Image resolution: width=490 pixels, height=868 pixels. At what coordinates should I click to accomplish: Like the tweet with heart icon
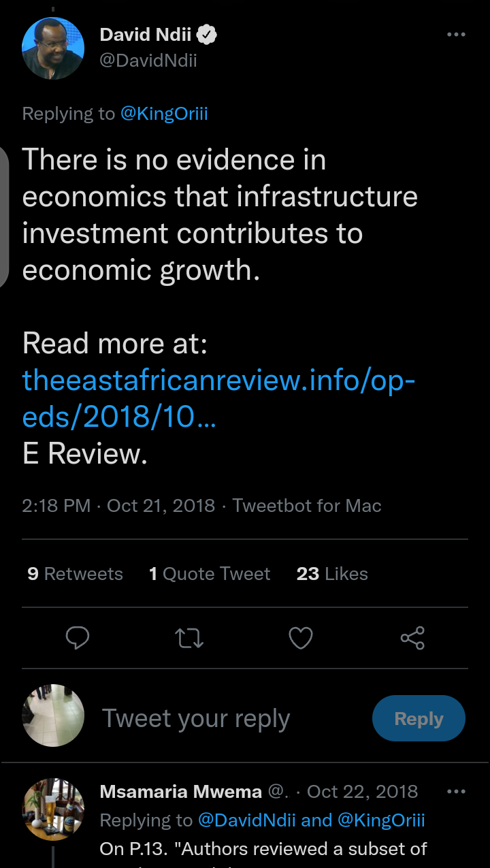pos(301,638)
